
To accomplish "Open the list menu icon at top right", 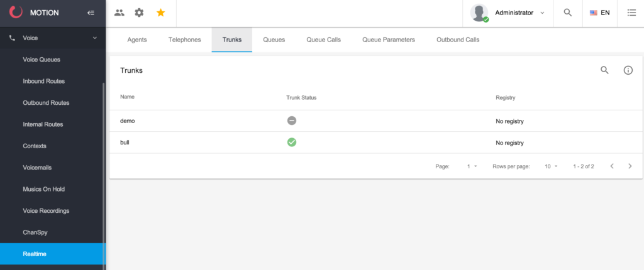I will point(631,13).
